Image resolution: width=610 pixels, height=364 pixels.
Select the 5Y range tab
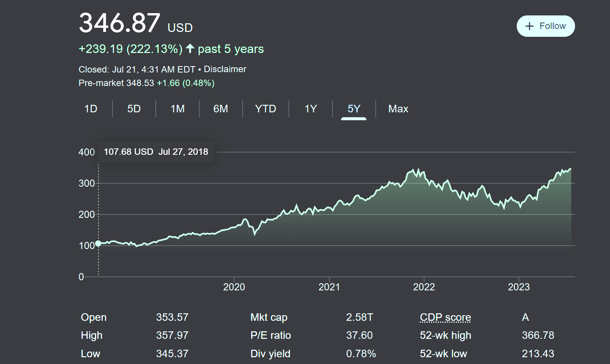pyautogui.click(x=354, y=109)
